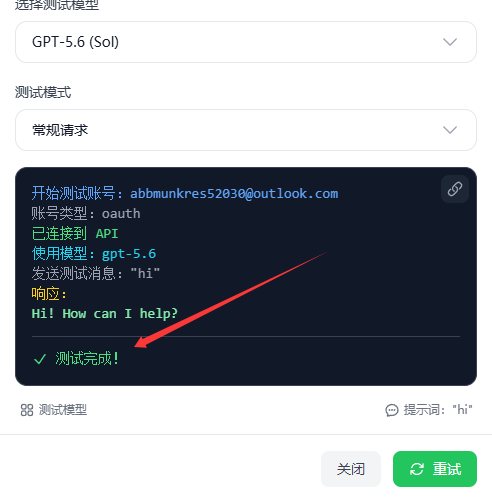Viewport: 492px width, 498px height.
Task: Click the abbmunkres52030@outlook.com account email
Action: point(234,194)
